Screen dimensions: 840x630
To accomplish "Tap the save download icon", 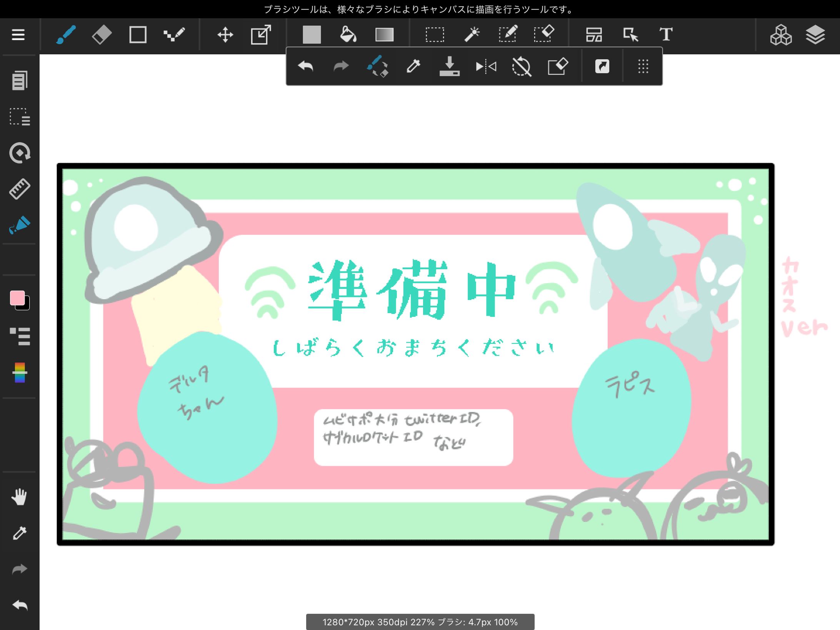I will [x=449, y=67].
